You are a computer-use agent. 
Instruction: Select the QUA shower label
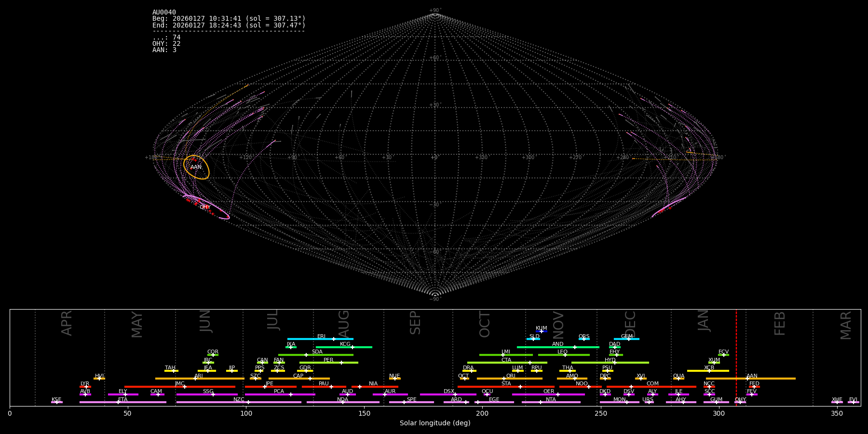(679, 376)
